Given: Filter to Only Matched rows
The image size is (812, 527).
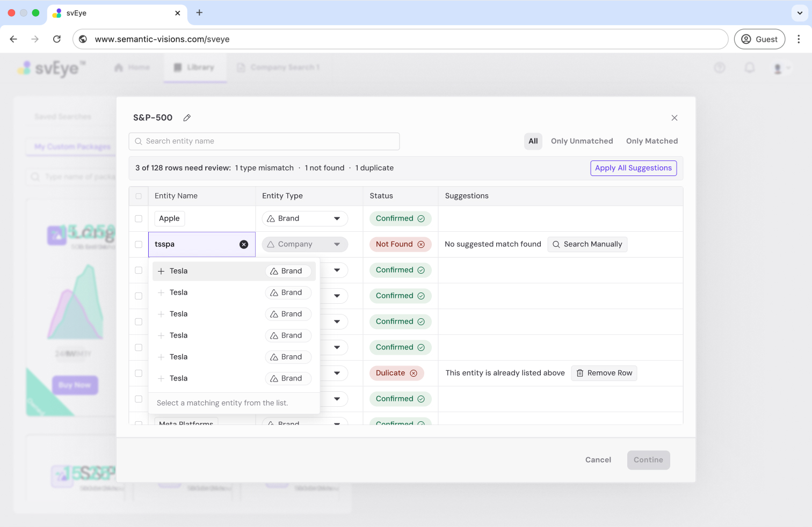Looking at the screenshot, I should pyautogui.click(x=652, y=141).
